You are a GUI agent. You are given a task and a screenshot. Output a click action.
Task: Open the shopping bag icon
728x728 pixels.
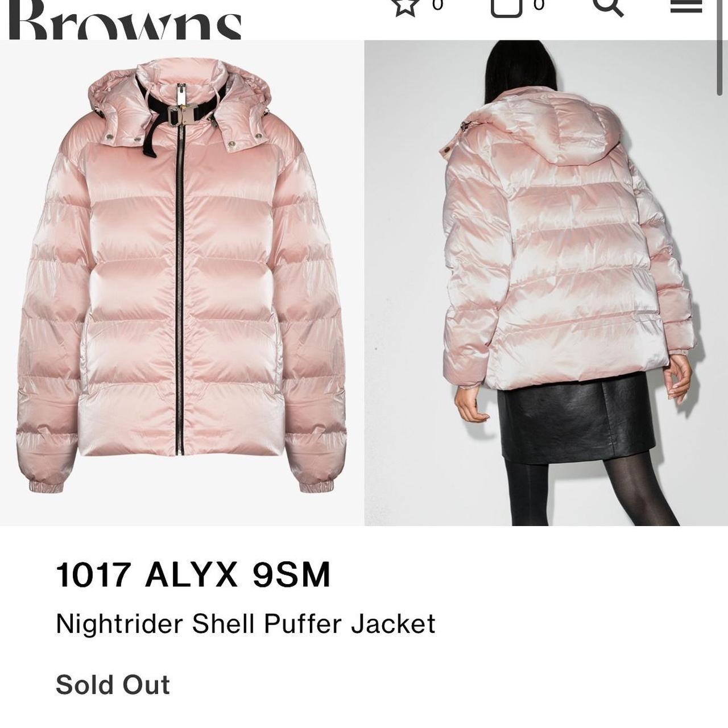coord(506,7)
